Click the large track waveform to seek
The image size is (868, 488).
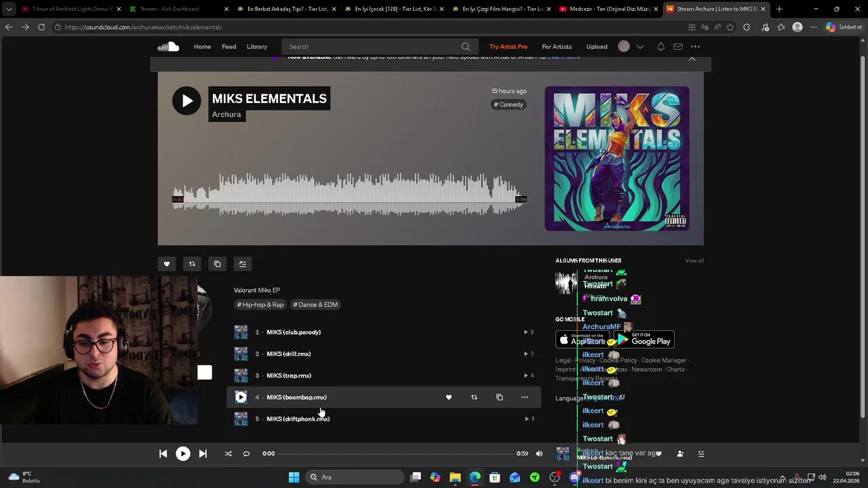(349, 194)
